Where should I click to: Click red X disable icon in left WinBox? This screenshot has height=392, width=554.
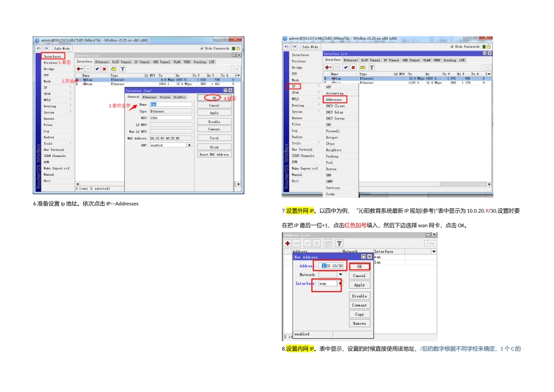pos(104,69)
